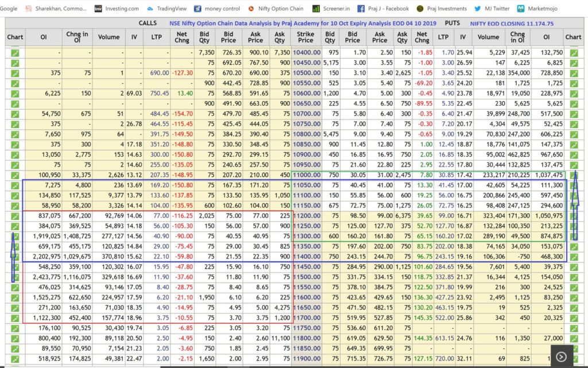Select strike price 11500.00
The width and height of the screenshot is (588, 368).
(x=307, y=277)
